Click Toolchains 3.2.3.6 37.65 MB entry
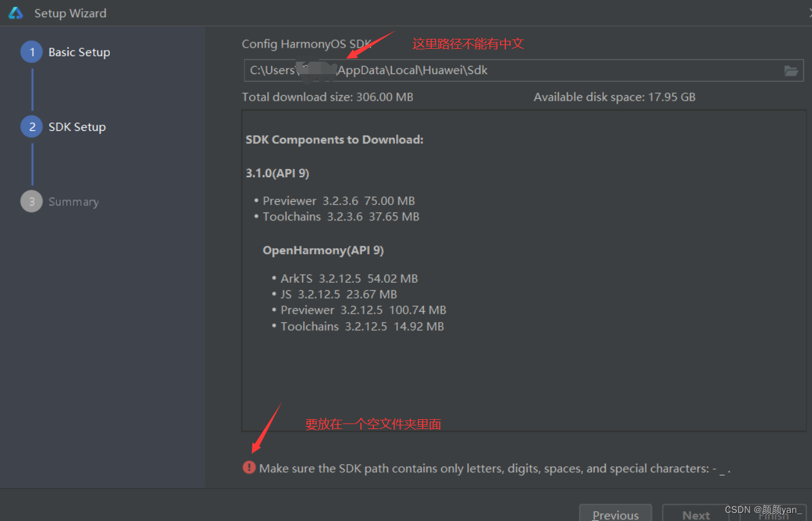This screenshot has height=521, width=812. [x=341, y=217]
